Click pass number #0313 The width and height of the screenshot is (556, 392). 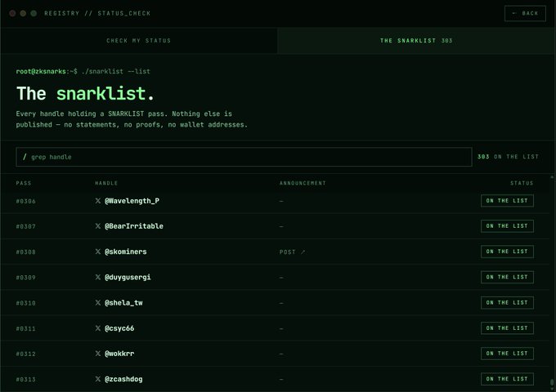[x=26, y=379]
